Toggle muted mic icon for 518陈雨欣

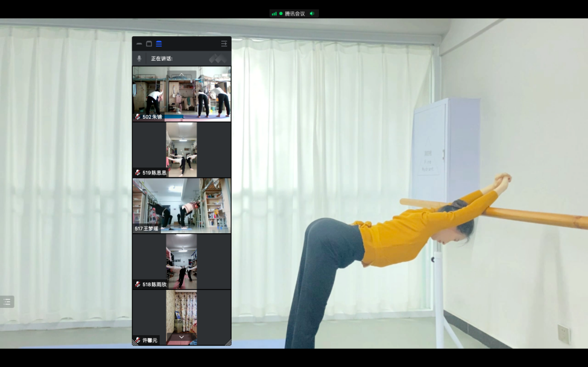tap(138, 284)
